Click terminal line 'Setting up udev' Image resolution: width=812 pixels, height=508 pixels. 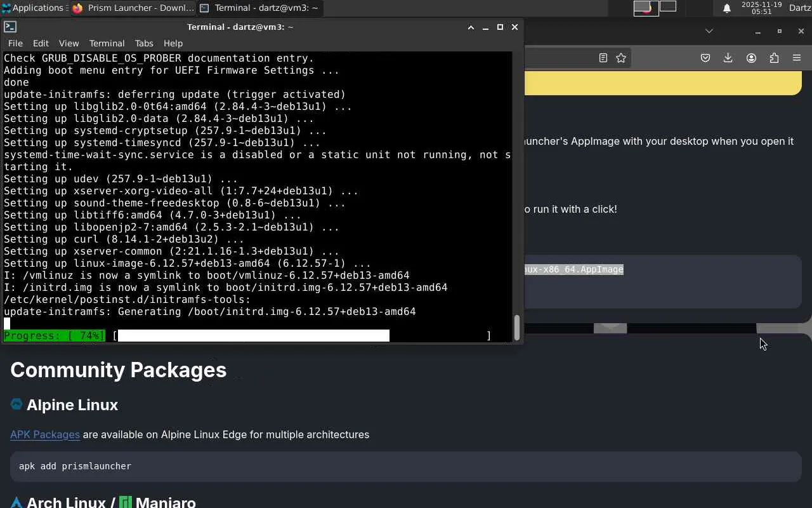click(x=121, y=179)
